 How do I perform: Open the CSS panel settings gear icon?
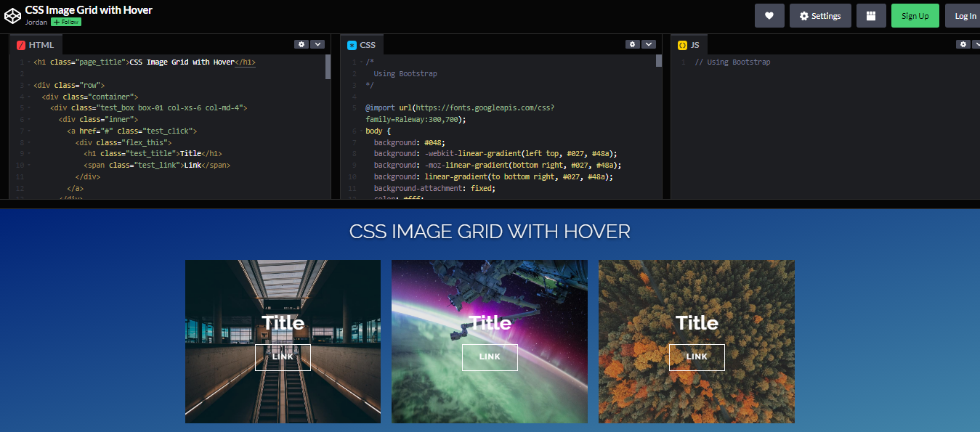click(x=632, y=44)
